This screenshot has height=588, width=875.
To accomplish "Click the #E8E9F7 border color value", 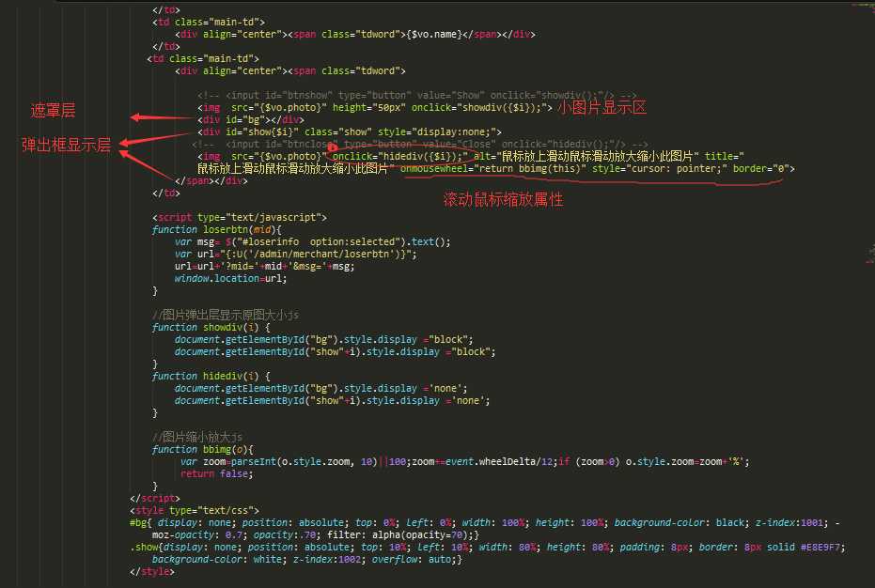I will [x=822, y=548].
